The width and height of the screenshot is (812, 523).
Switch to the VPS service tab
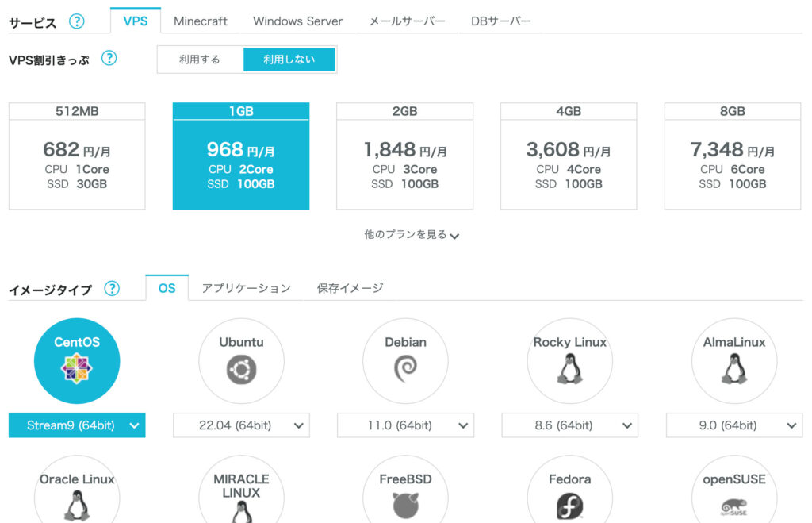[135, 21]
